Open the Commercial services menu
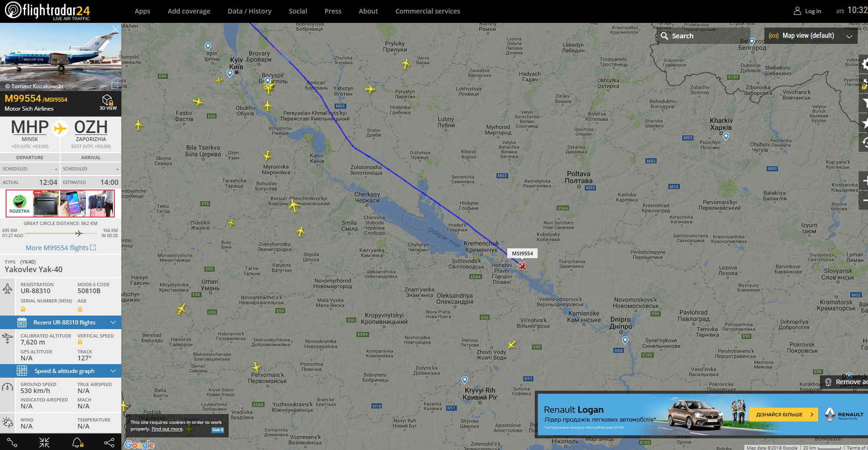Viewport: 868px width, 450px height. [427, 11]
